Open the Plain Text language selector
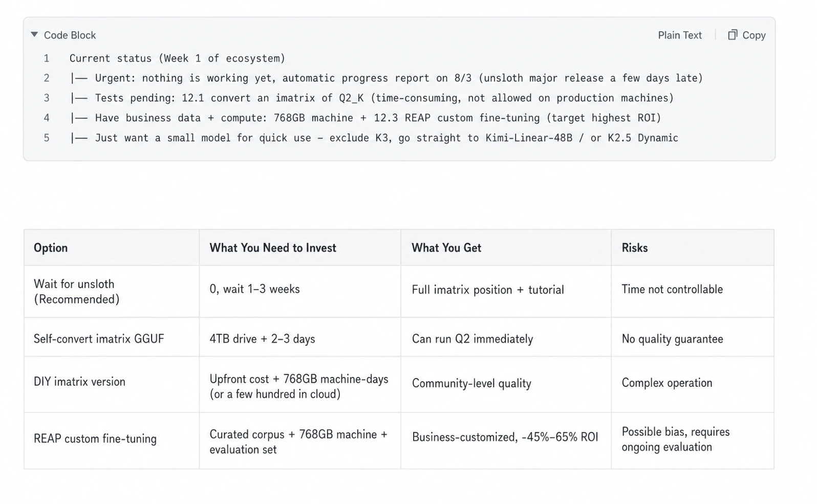The image size is (817, 504). tap(679, 35)
